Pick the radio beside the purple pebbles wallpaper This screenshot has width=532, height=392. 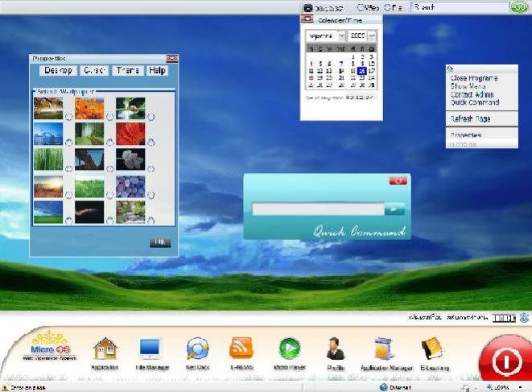pyautogui.click(x=151, y=195)
